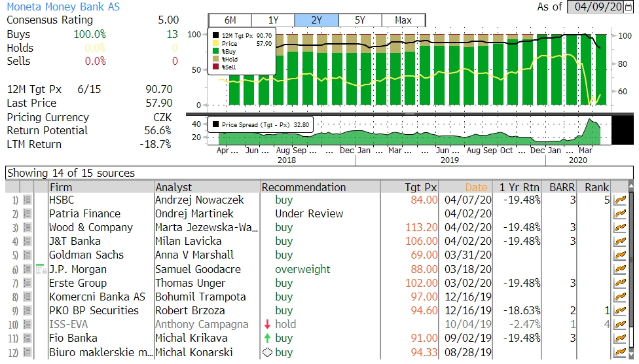
Task: Click target price 113.20
Action: pos(421,227)
